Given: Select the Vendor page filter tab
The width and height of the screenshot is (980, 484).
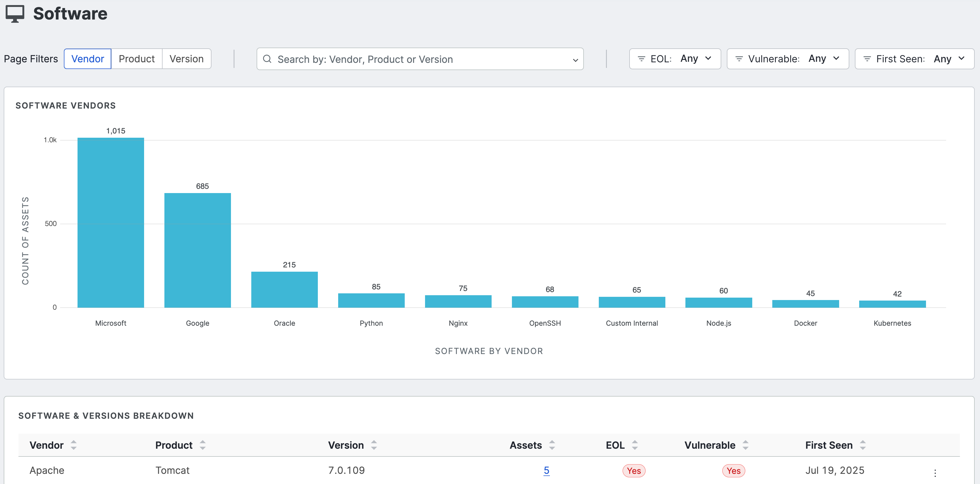Looking at the screenshot, I should [87, 59].
